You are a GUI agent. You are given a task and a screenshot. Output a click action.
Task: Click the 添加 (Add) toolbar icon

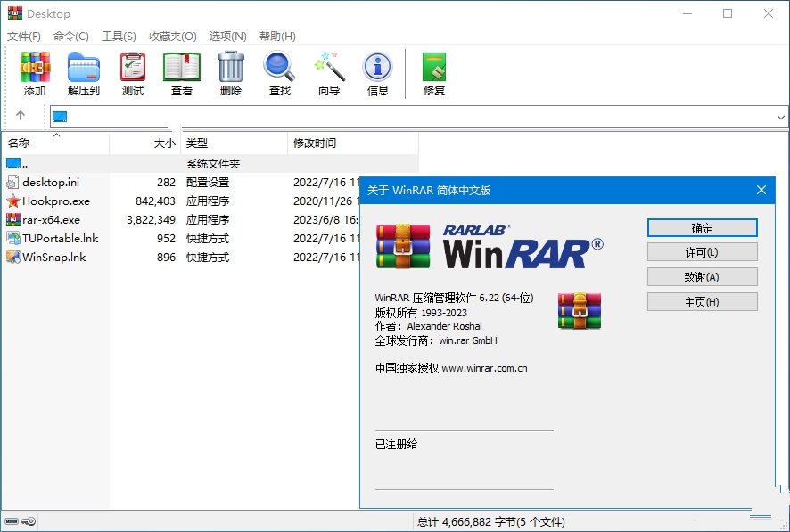(x=35, y=67)
